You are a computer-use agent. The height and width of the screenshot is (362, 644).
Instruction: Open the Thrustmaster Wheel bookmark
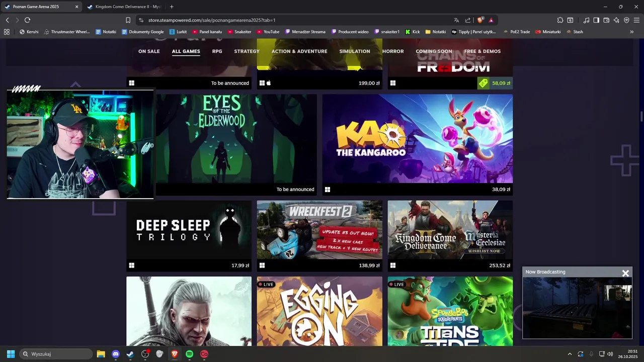67,32
